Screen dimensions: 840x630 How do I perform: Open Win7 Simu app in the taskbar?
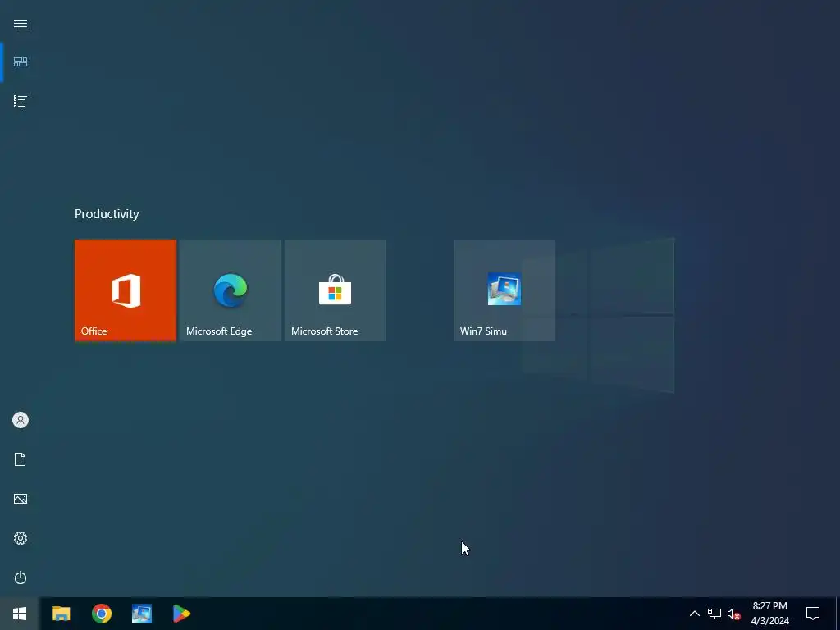[142, 614]
